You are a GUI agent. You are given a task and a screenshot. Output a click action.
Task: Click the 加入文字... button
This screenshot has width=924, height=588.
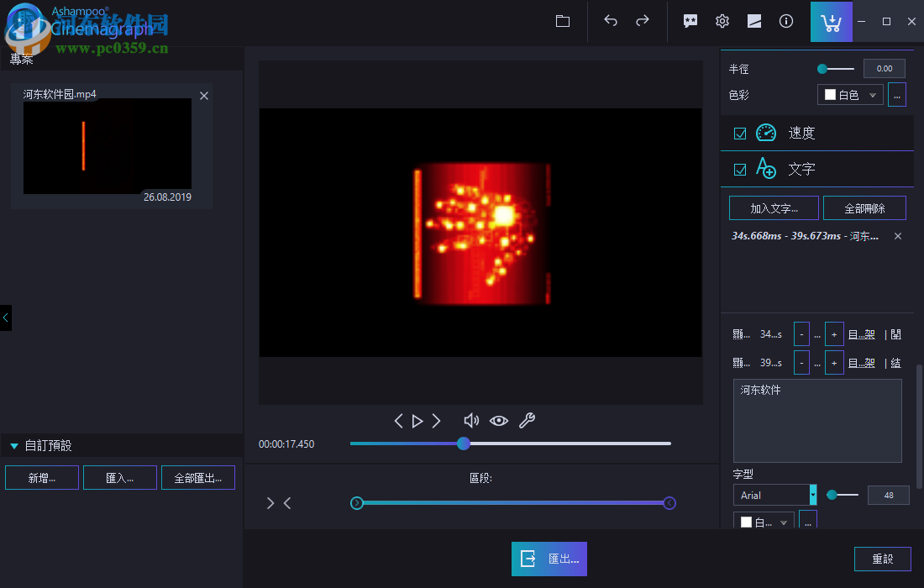(773, 207)
